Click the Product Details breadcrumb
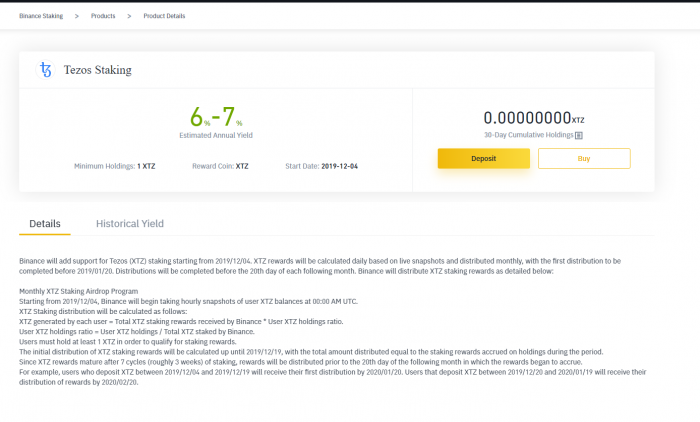The image size is (700, 422). [164, 16]
